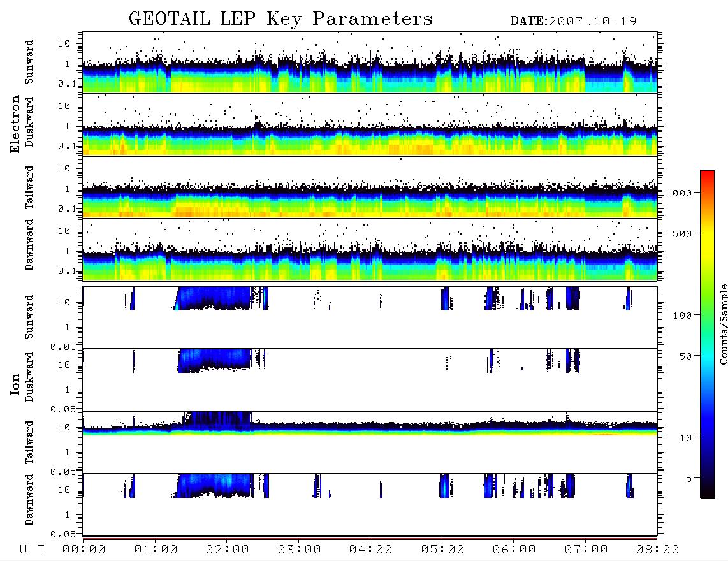Open the Ion Dawnward spectrogram panel
728x561 pixels.
(x=370, y=504)
